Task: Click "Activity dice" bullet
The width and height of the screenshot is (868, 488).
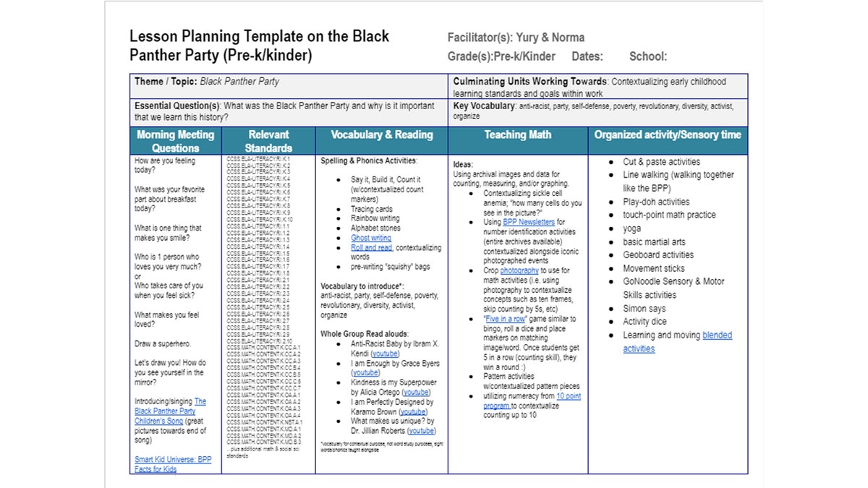Action: pos(644,322)
